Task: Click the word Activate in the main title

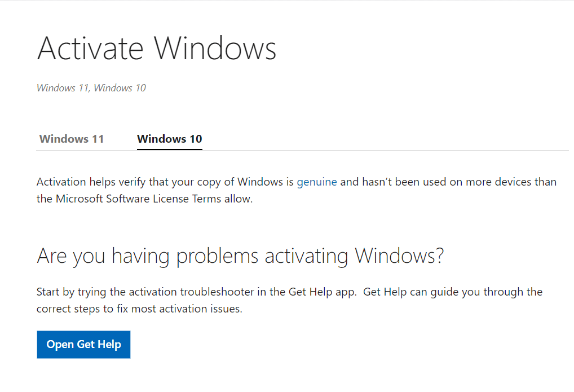Action: point(90,49)
